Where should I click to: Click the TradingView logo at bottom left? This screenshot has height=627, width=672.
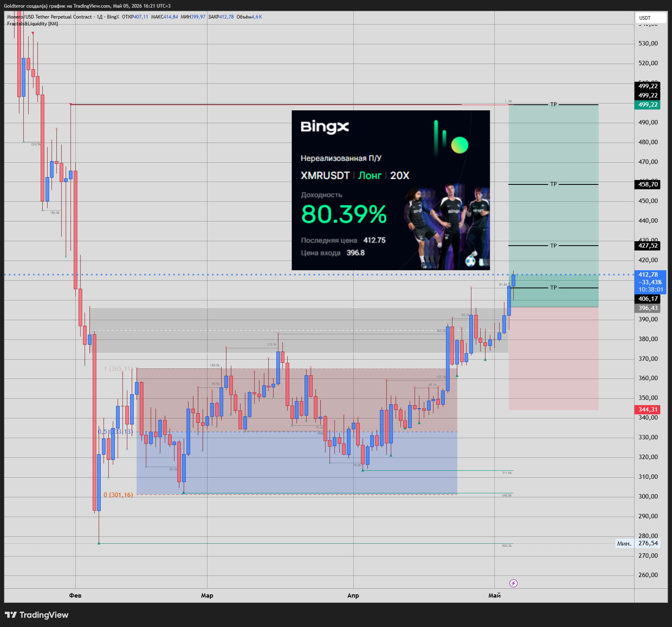pos(37,615)
